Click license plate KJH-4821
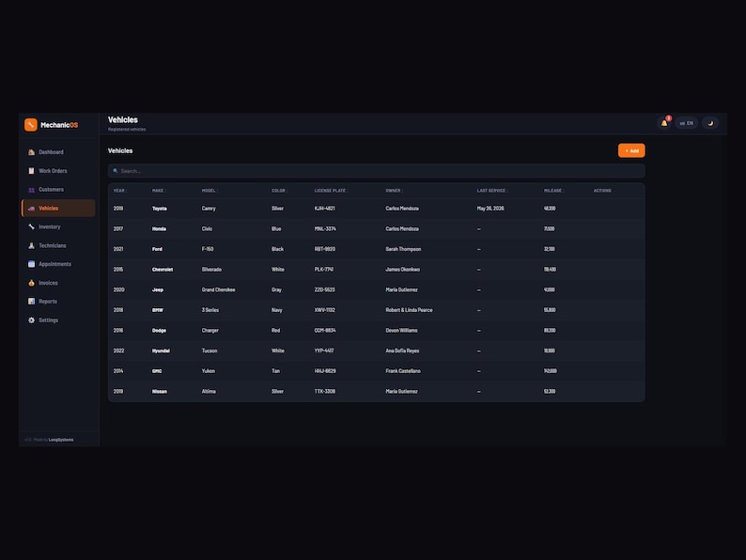 coord(324,209)
